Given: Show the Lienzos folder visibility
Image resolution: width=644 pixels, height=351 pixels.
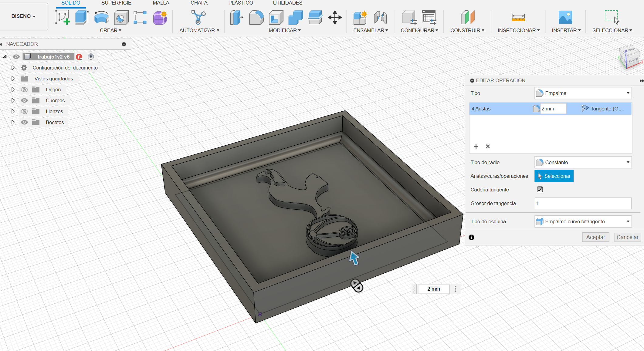Looking at the screenshot, I should (x=25, y=111).
